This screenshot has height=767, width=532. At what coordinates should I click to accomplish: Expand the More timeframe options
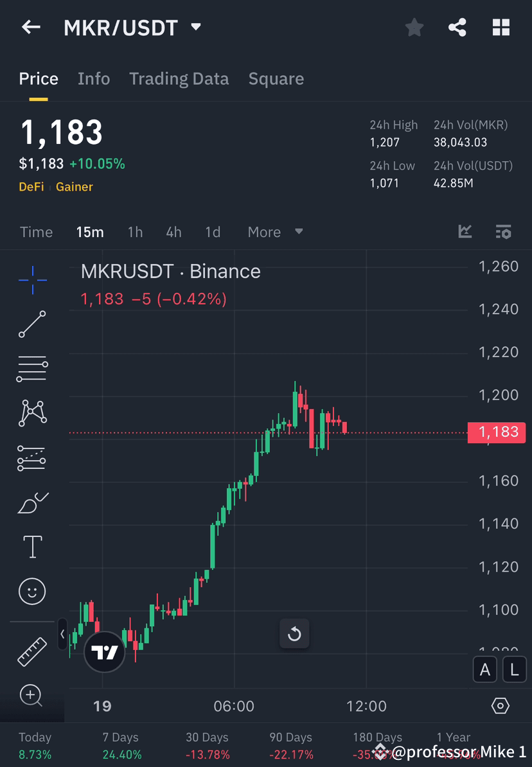pos(275,232)
